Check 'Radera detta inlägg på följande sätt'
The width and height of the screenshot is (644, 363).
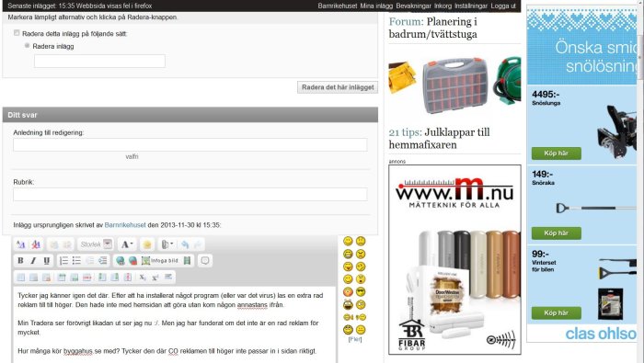pyautogui.click(x=17, y=33)
